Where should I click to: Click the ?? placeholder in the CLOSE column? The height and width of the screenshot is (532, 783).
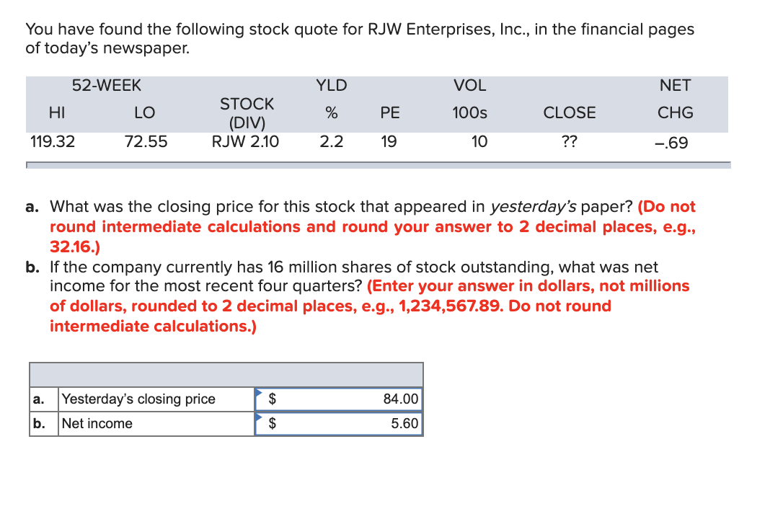pos(570,142)
